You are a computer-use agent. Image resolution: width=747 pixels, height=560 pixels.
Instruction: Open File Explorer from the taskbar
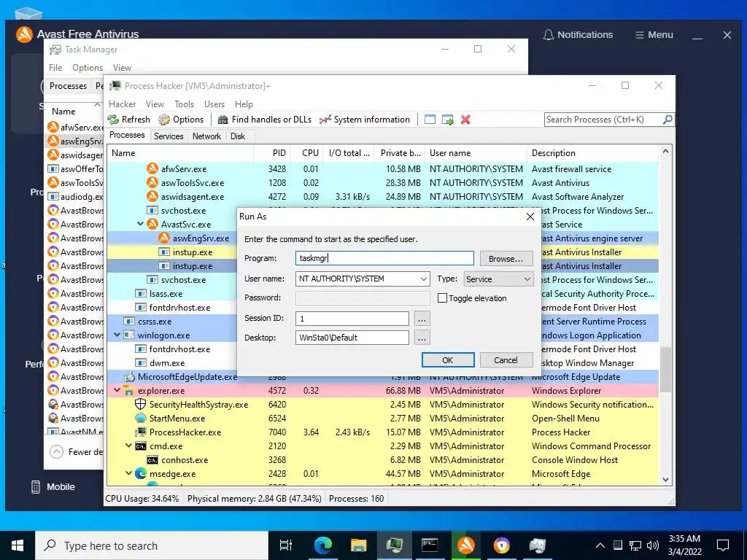[x=358, y=545]
